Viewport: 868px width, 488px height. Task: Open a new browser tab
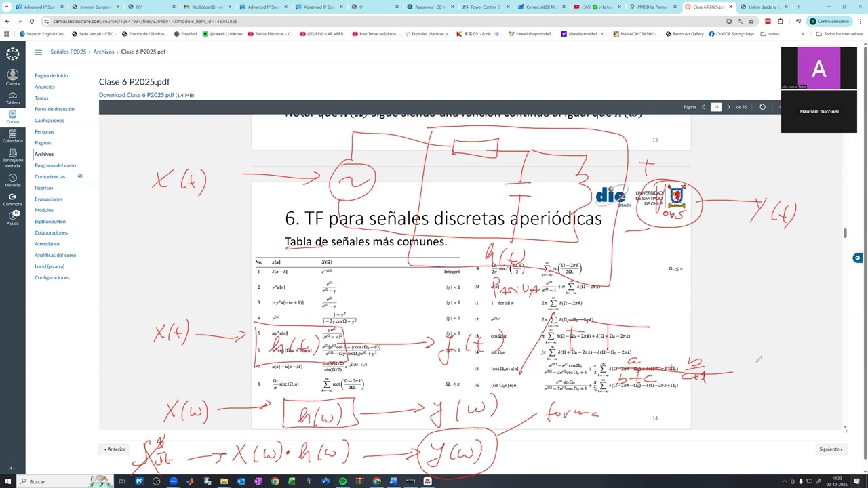click(798, 7)
